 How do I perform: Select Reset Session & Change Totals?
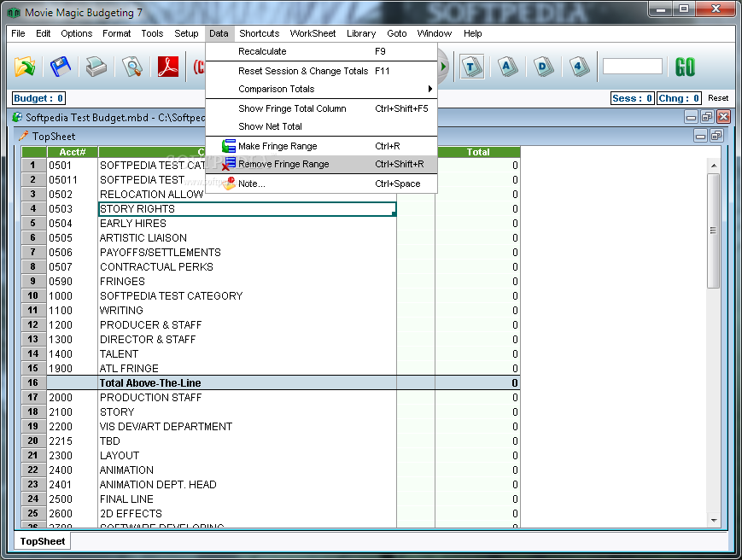click(321, 71)
